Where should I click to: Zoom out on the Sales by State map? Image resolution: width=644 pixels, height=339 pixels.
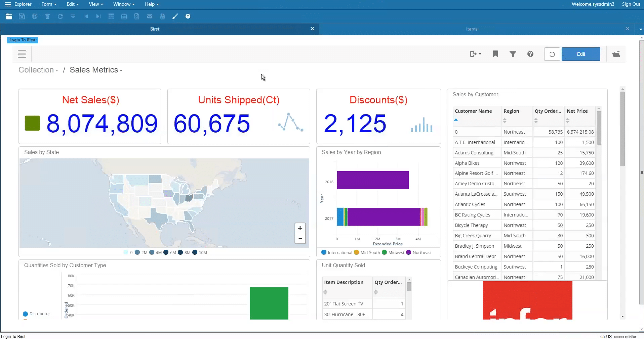[x=300, y=239]
